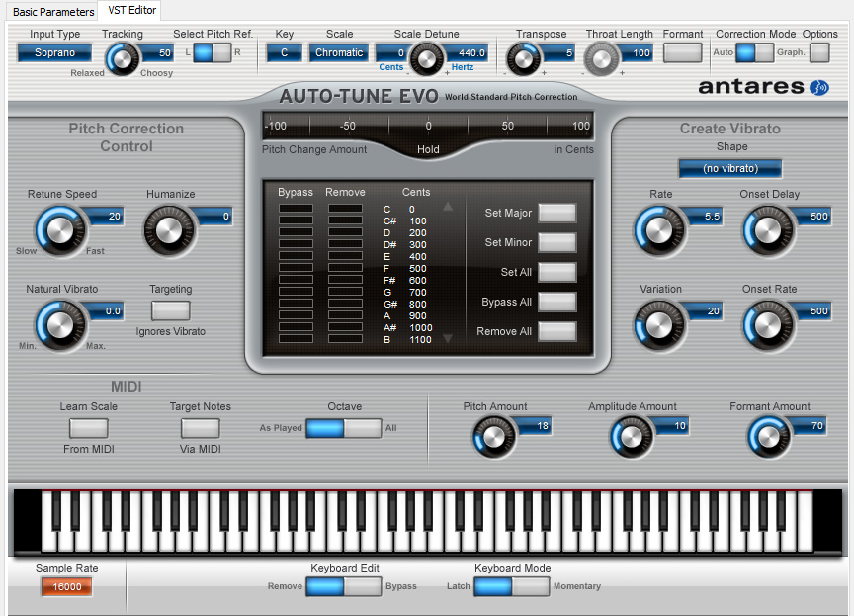854x616 pixels.
Task: Click the vibrato Rate knob
Action: tap(659, 230)
